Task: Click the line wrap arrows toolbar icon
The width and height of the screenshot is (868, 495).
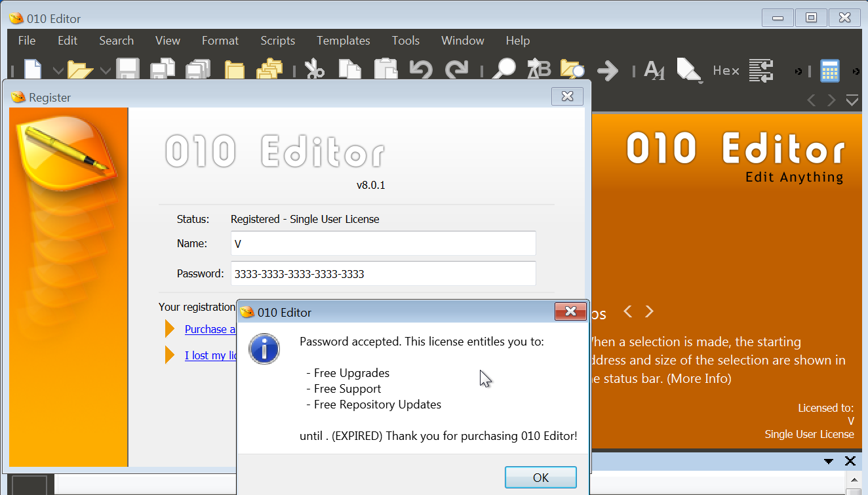Action: pos(761,70)
